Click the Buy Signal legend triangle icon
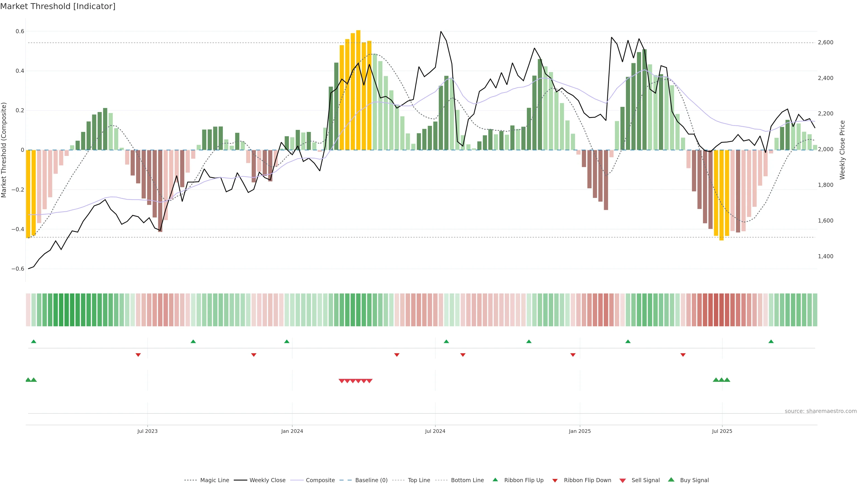 coord(671,480)
